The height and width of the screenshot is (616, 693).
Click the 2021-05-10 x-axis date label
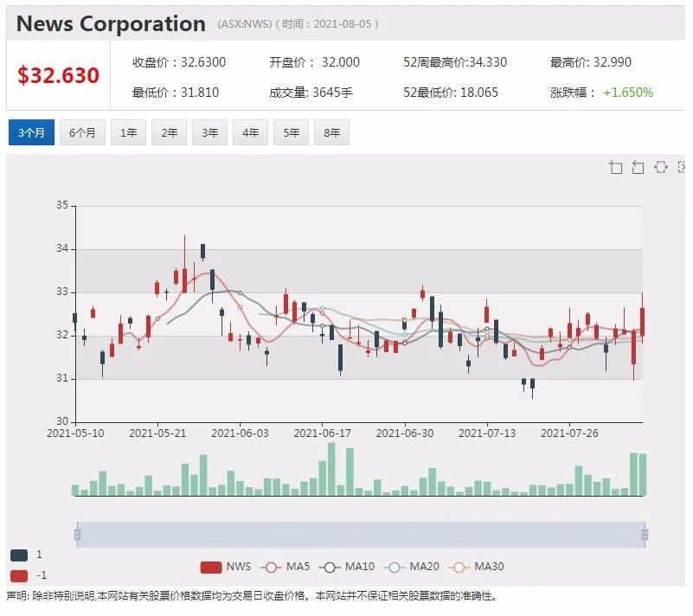click(x=75, y=433)
